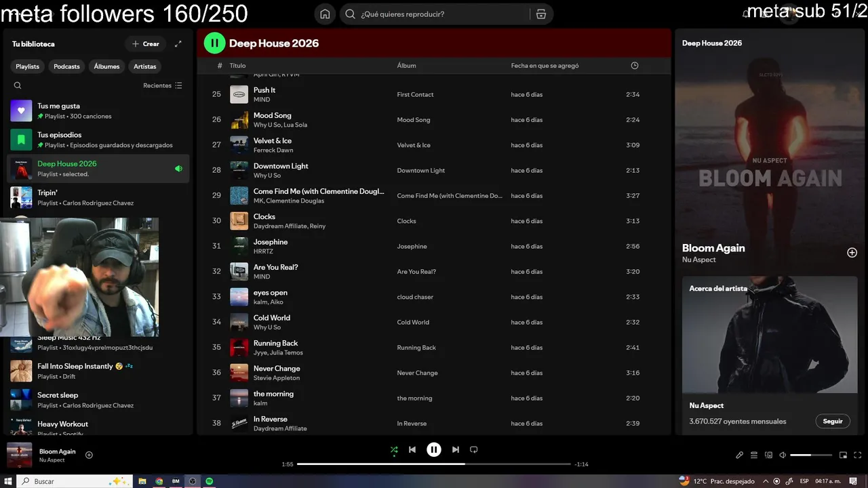
Task: Open the mini player
Action: tap(844, 455)
